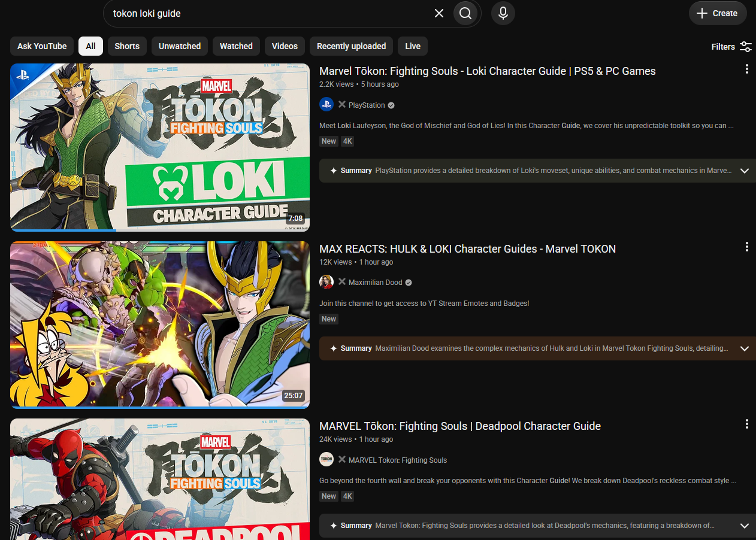Click the Meet Loki Laufeyson description text

(x=527, y=126)
